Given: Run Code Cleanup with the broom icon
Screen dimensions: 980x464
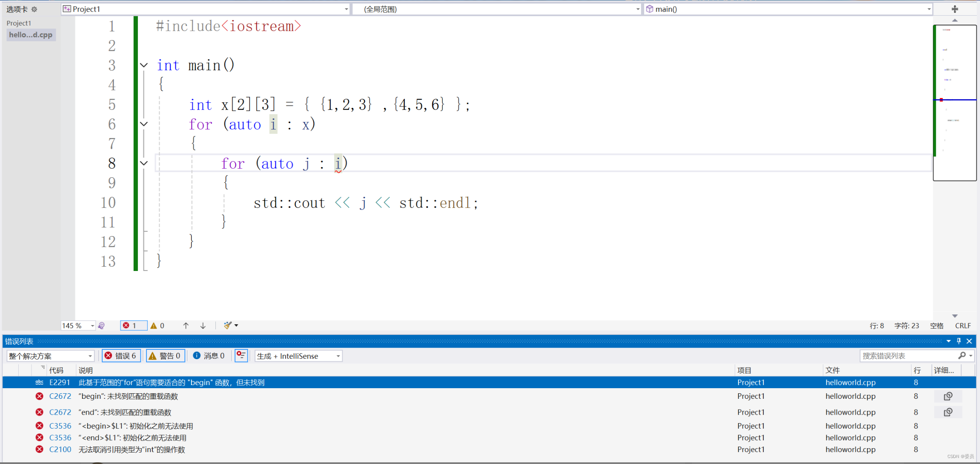Looking at the screenshot, I should (x=227, y=325).
